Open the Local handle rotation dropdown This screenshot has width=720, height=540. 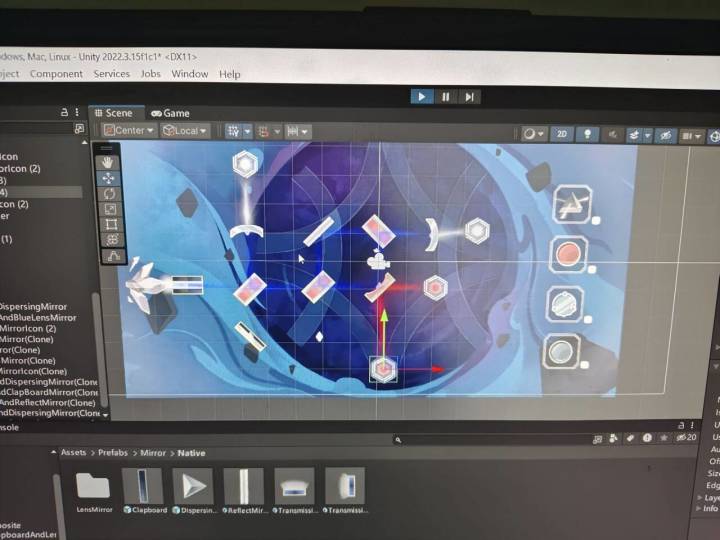186,131
